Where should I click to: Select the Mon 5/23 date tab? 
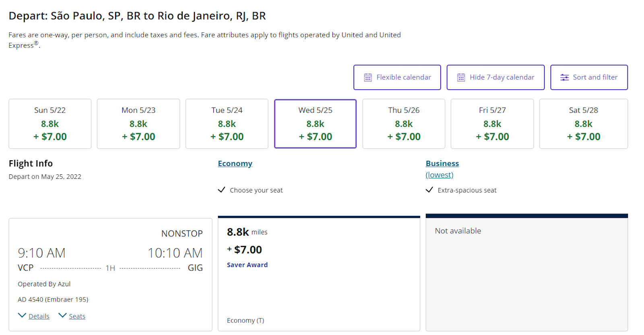pyautogui.click(x=138, y=124)
